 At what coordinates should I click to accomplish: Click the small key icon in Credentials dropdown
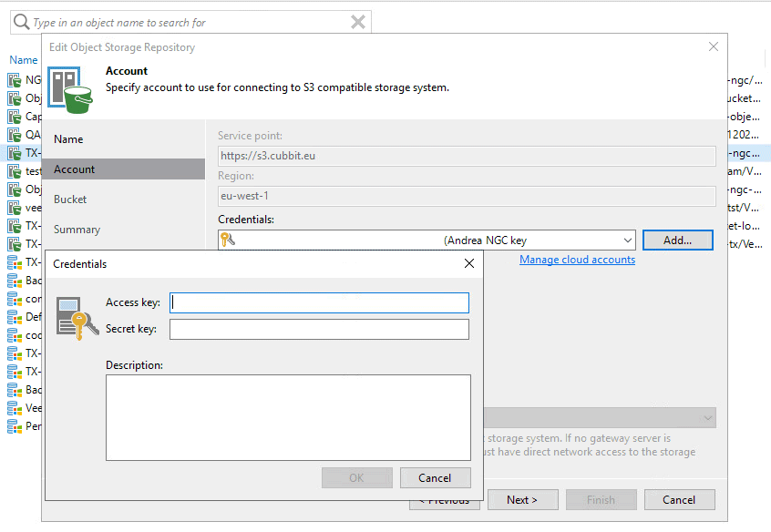pyautogui.click(x=228, y=240)
